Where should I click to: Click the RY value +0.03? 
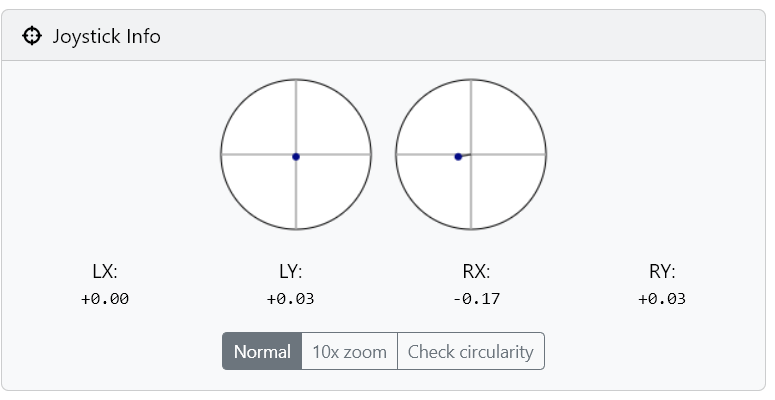[x=662, y=299]
